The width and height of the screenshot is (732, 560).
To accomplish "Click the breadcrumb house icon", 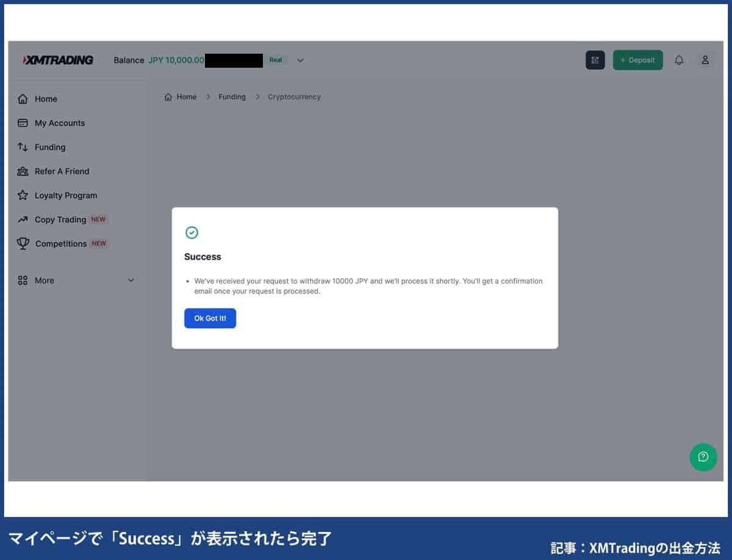I will 168,97.
